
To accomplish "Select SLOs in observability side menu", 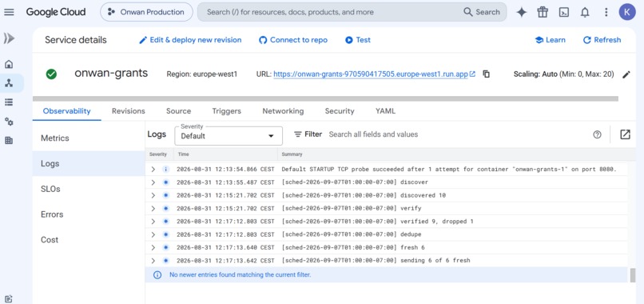I will pyautogui.click(x=89, y=189).
